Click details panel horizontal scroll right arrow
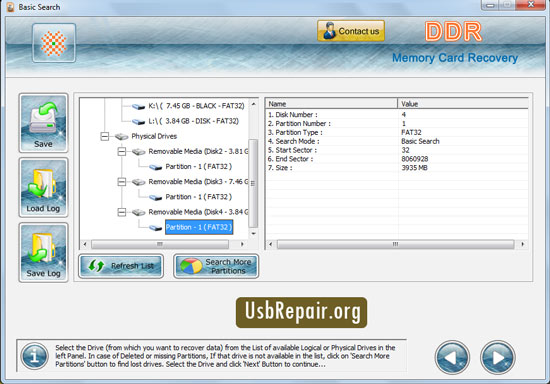Screen dimensions: 550x384 pos(523,244)
